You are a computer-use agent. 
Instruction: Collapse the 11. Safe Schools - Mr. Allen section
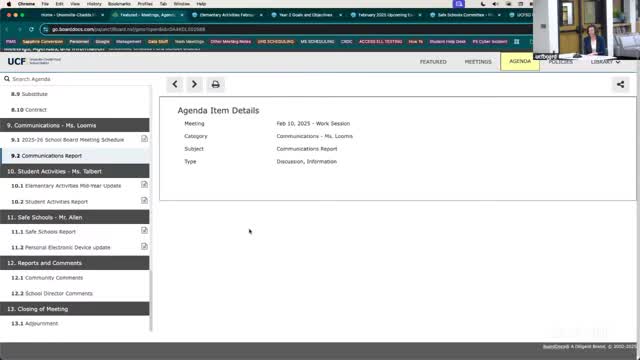click(x=75, y=217)
